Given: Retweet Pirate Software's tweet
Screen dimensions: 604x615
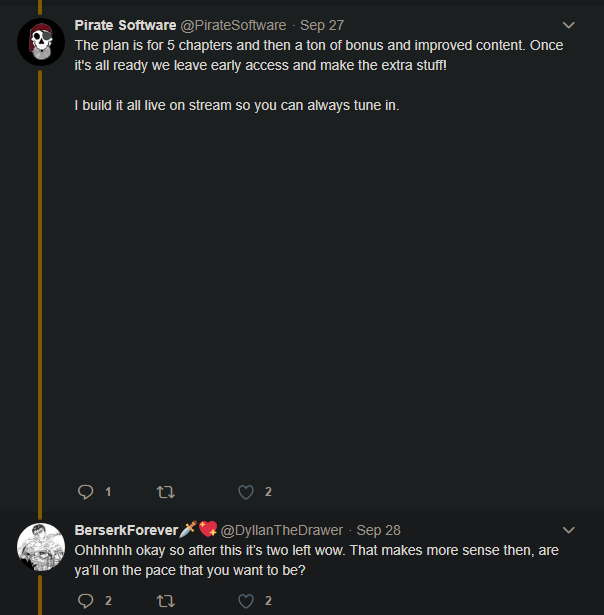Looking at the screenshot, I should coord(166,492).
